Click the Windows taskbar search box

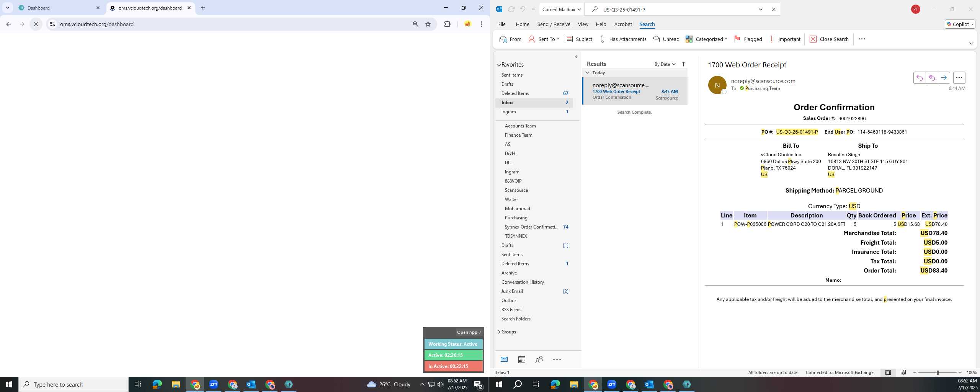click(73, 384)
